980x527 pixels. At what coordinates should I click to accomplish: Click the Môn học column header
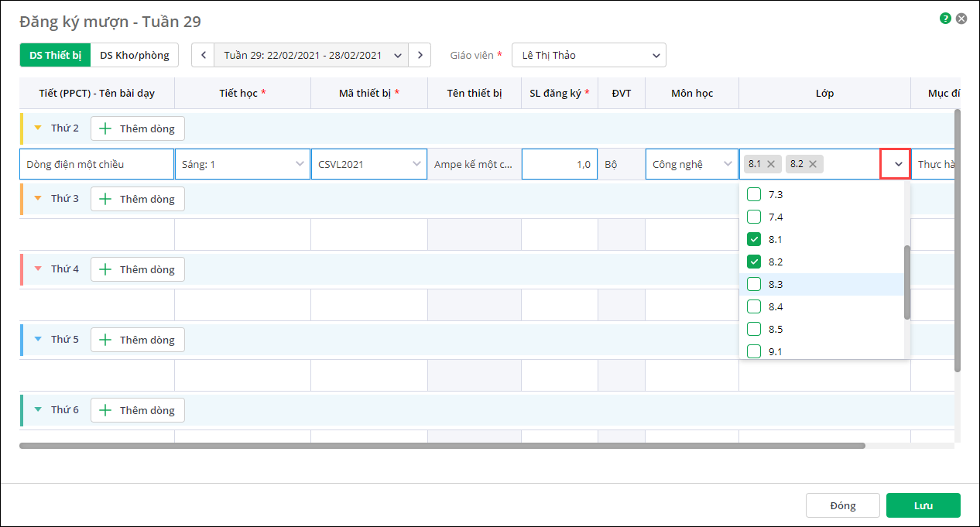[x=692, y=93]
